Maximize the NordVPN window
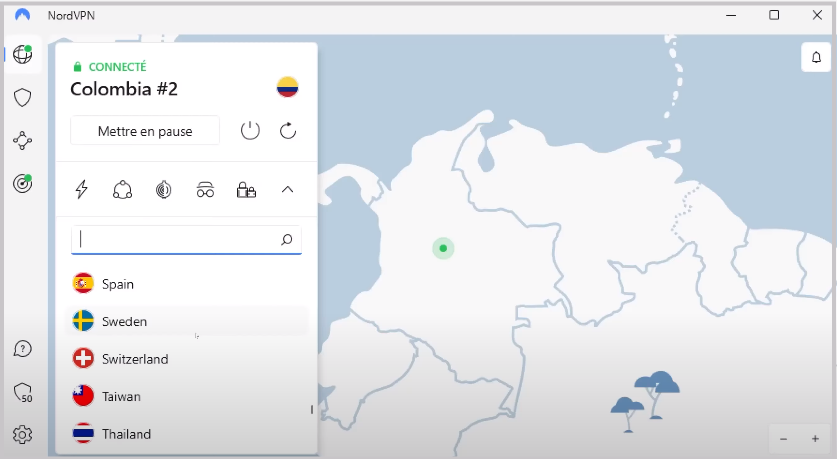The width and height of the screenshot is (837, 459). (x=774, y=15)
